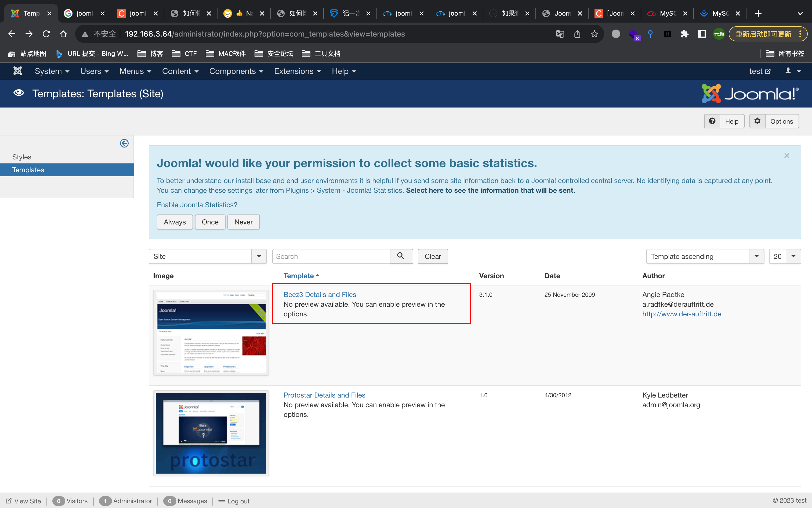Open the Components menu
Screen dimensions: 812x508
pyautogui.click(x=236, y=71)
